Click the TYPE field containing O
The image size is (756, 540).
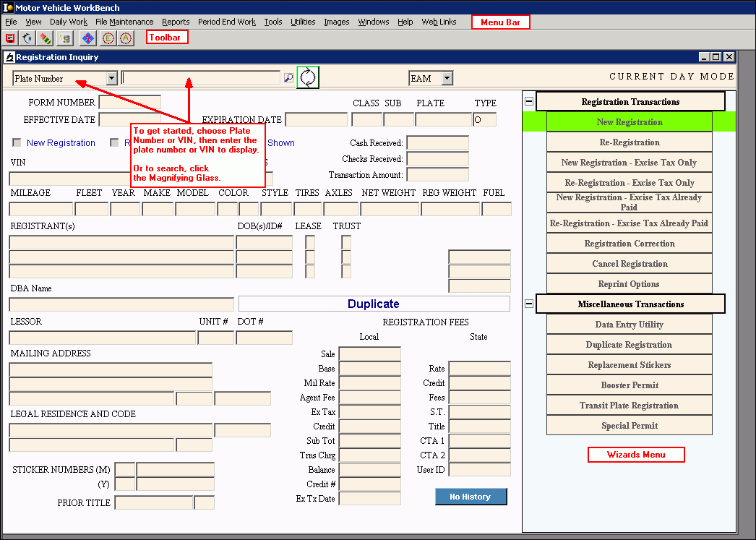tap(484, 119)
